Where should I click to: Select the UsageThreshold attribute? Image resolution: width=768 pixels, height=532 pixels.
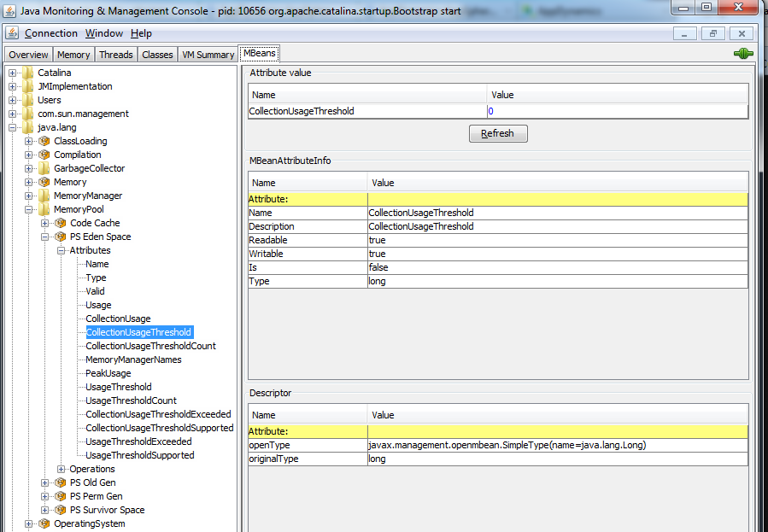118,387
